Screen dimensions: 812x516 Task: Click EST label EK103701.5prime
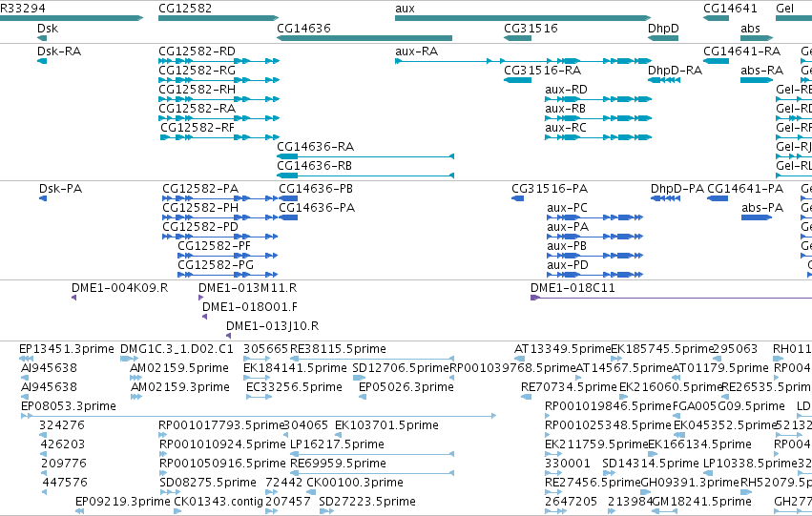point(386,425)
